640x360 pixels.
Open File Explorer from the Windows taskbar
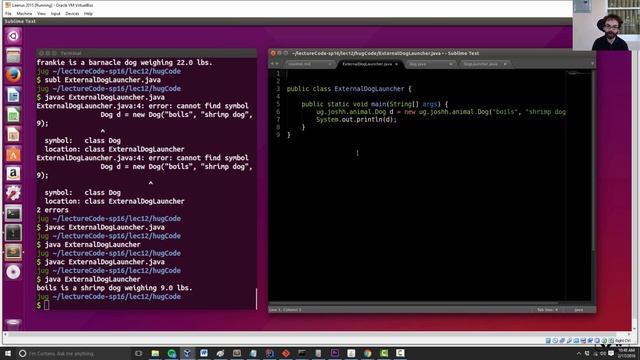coord(155,353)
